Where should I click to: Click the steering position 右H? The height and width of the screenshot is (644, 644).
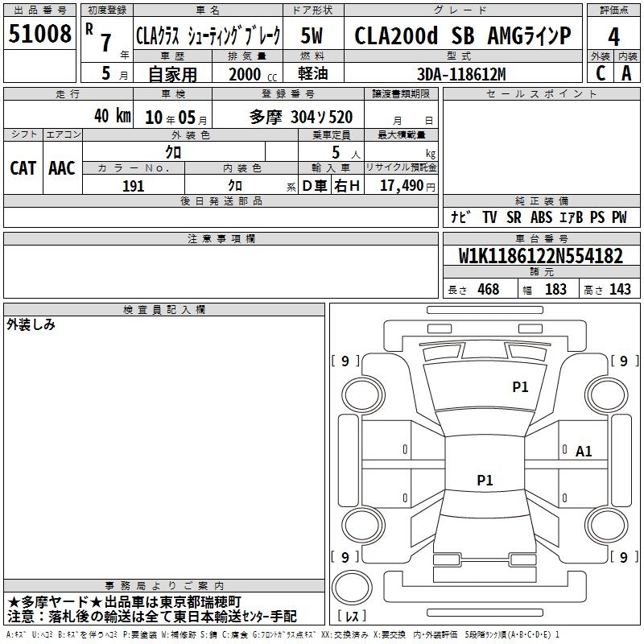[x=347, y=186]
